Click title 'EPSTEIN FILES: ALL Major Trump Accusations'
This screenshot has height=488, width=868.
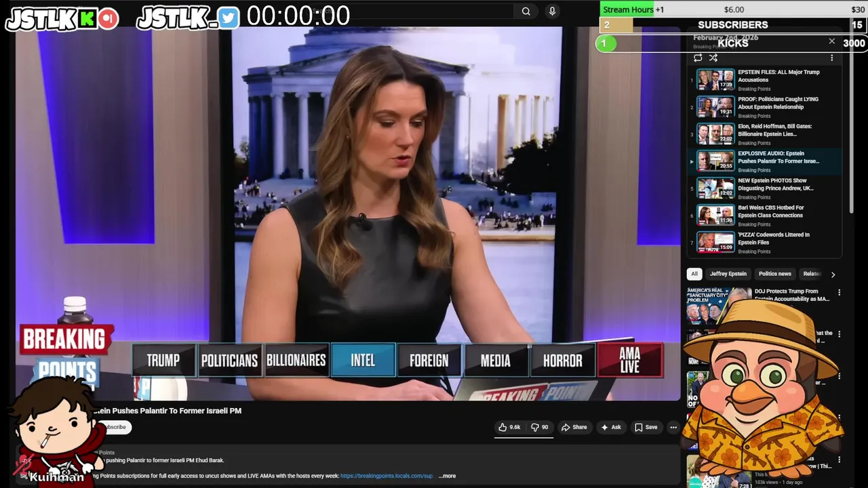pos(778,76)
